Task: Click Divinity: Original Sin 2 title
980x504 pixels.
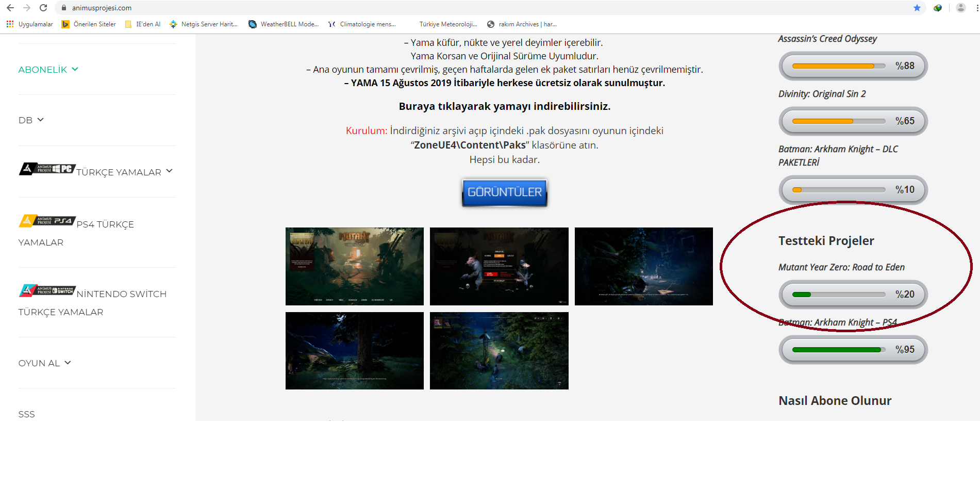Action: pos(822,94)
